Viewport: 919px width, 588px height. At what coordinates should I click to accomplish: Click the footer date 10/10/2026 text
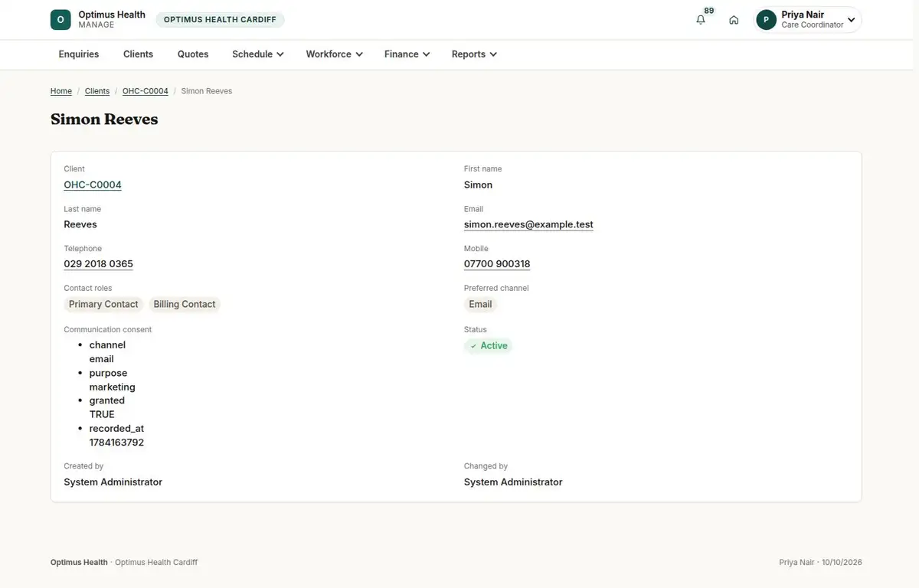[842, 563]
